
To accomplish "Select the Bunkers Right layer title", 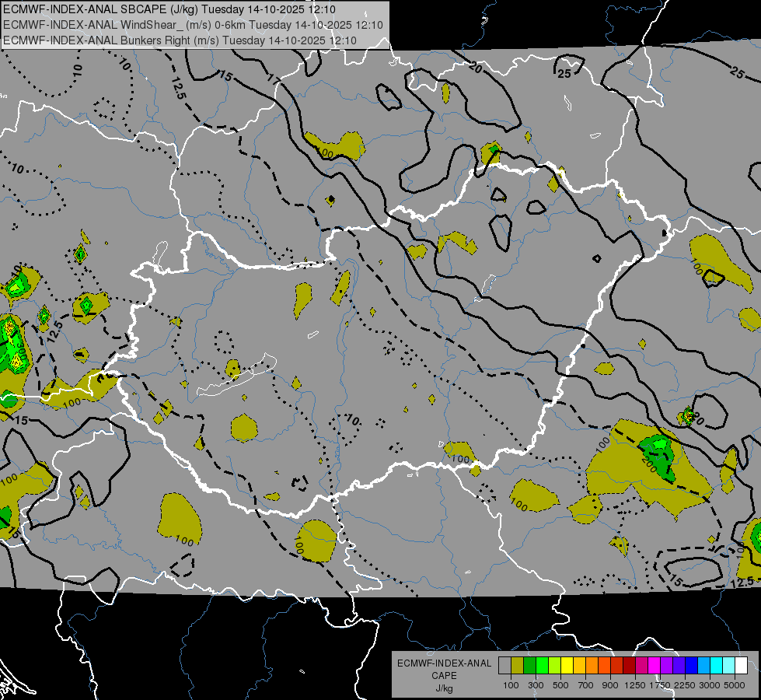I will click(x=180, y=40).
